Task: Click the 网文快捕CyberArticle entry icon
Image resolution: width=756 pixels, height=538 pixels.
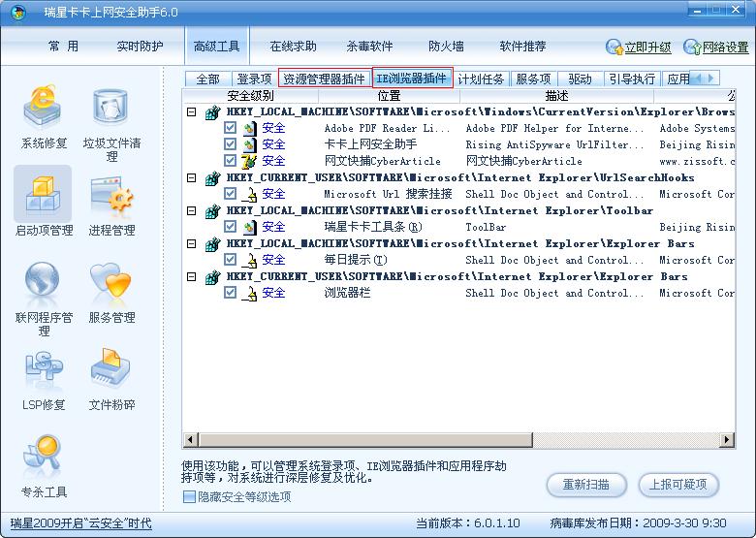Action: click(x=249, y=161)
